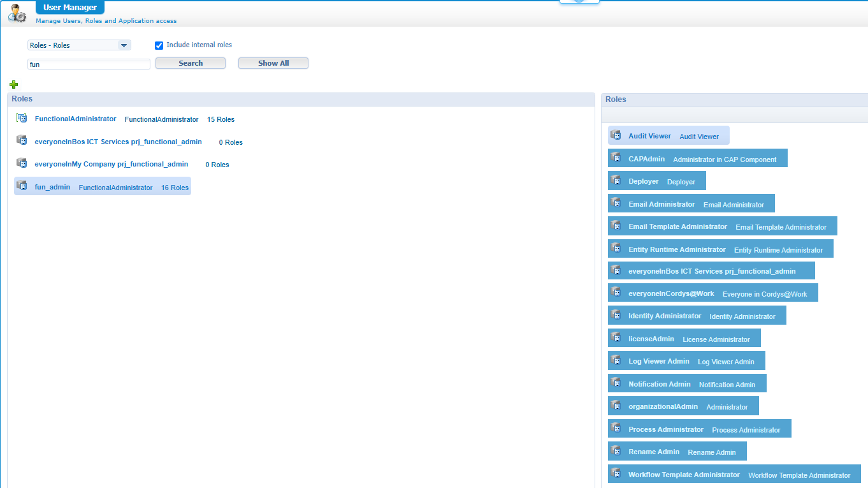Select the Process Administrator role entry

tap(666, 429)
